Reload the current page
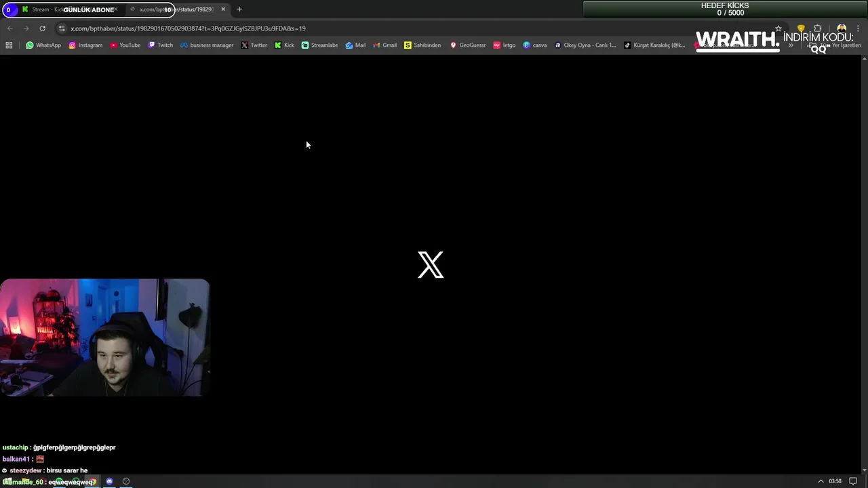Viewport: 868px width, 488px height. coord(42,28)
